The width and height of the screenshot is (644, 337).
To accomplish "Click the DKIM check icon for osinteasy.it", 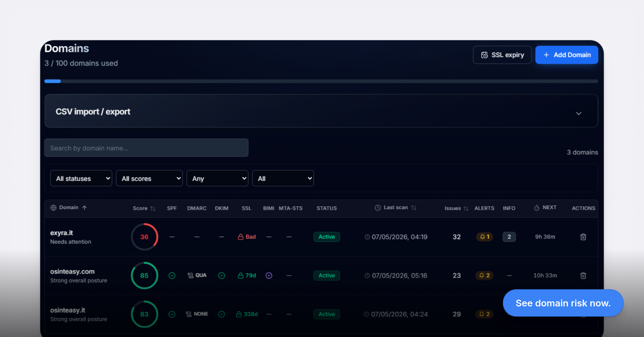I will click(x=222, y=314).
